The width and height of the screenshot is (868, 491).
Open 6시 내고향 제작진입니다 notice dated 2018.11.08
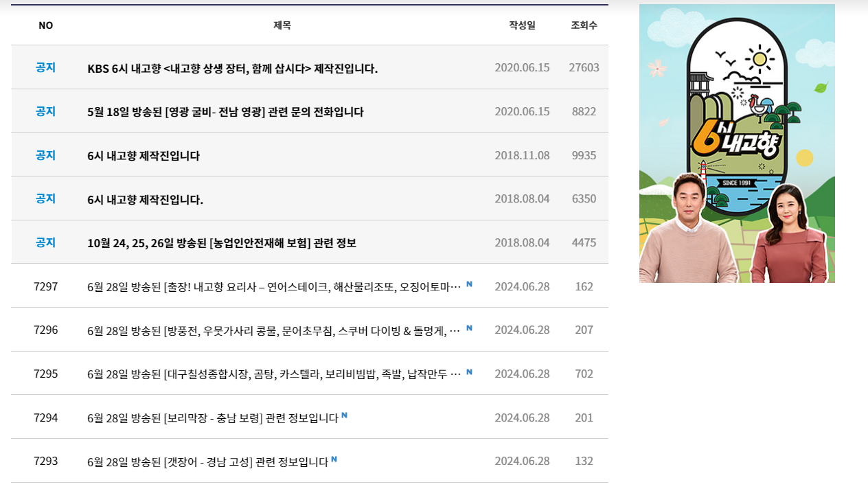pos(144,155)
